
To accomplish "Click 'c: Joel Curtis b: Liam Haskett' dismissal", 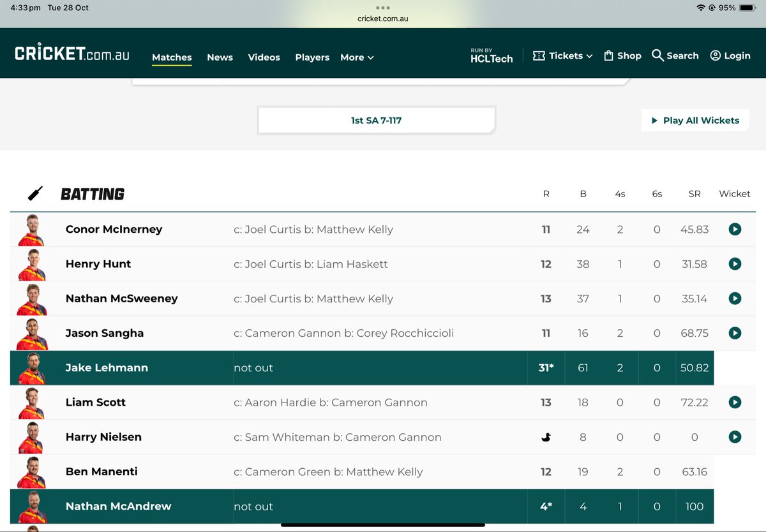I will 311,264.
